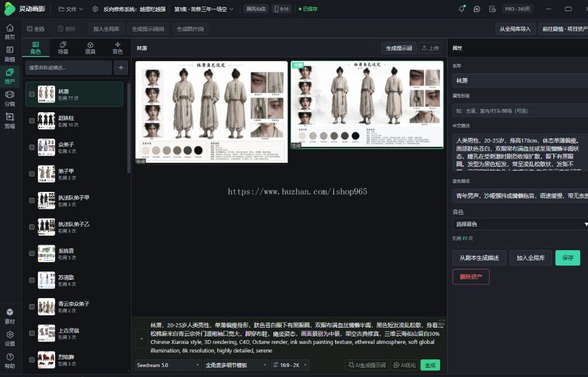Select the 烈焰狮 asset row
Screen dimensions: 588x377
pos(74,360)
